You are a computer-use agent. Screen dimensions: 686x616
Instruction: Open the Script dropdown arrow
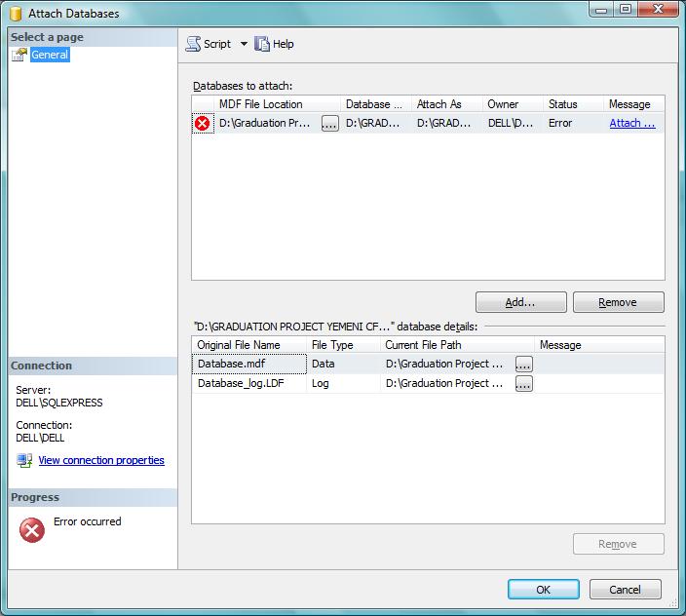pyautogui.click(x=244, y=44)
